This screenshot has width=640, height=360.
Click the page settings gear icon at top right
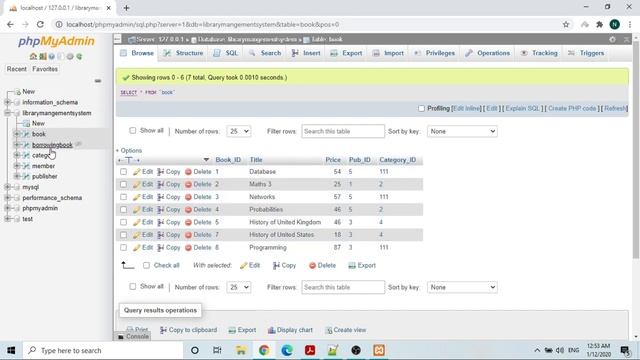tap(613, 39)
